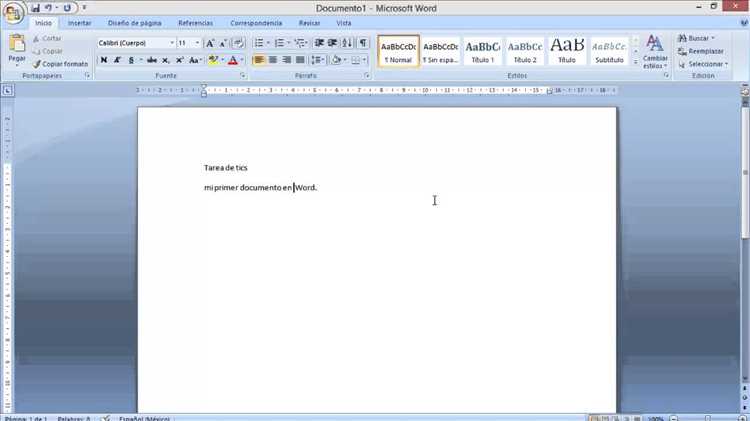Click Copiar formato format painter
This screenshot has height=421, width=750.
60,64
